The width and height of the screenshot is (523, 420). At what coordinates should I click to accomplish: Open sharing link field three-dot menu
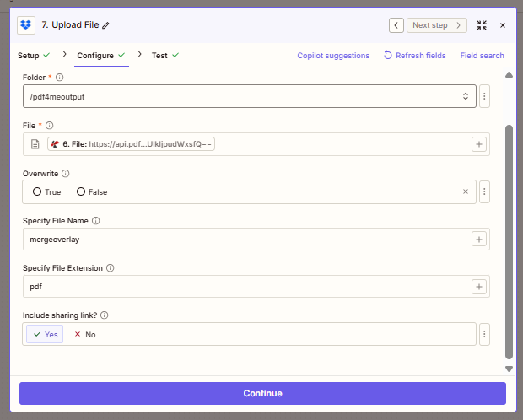[485, 334]
